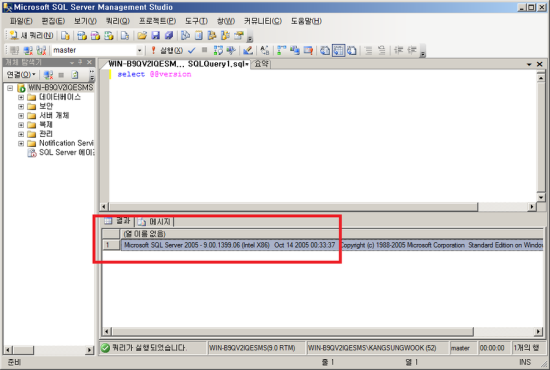Viewport: 550px width, 370px height.
Task: Click the Display Estimated Execution Plan icon
Action: 218,51
